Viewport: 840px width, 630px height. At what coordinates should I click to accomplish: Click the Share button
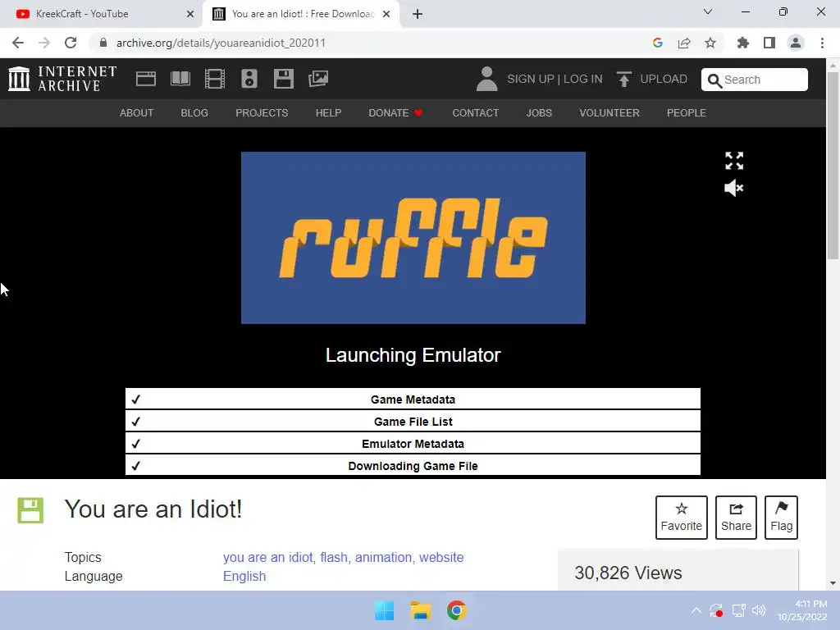point(736,518)
